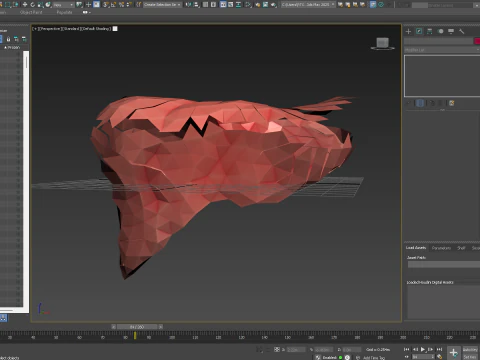Open the Render Setup icon
This screenshot has width=480, height=360.
pos(258,5)
